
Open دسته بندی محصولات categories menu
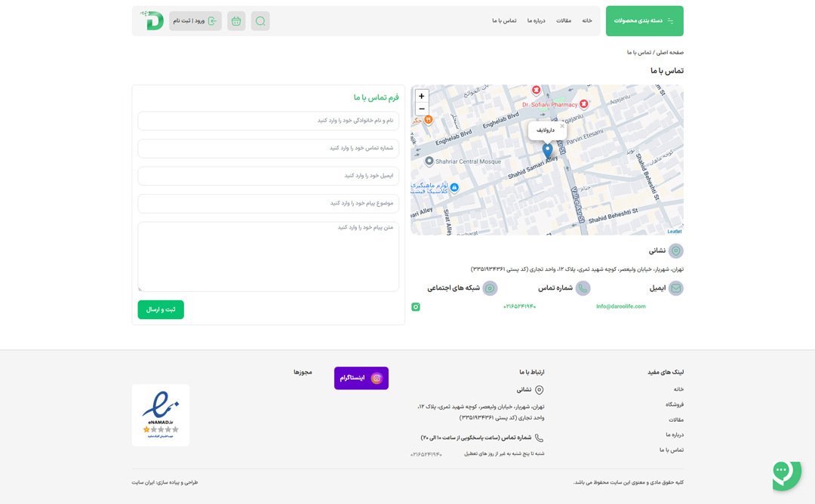click(644, 21)
